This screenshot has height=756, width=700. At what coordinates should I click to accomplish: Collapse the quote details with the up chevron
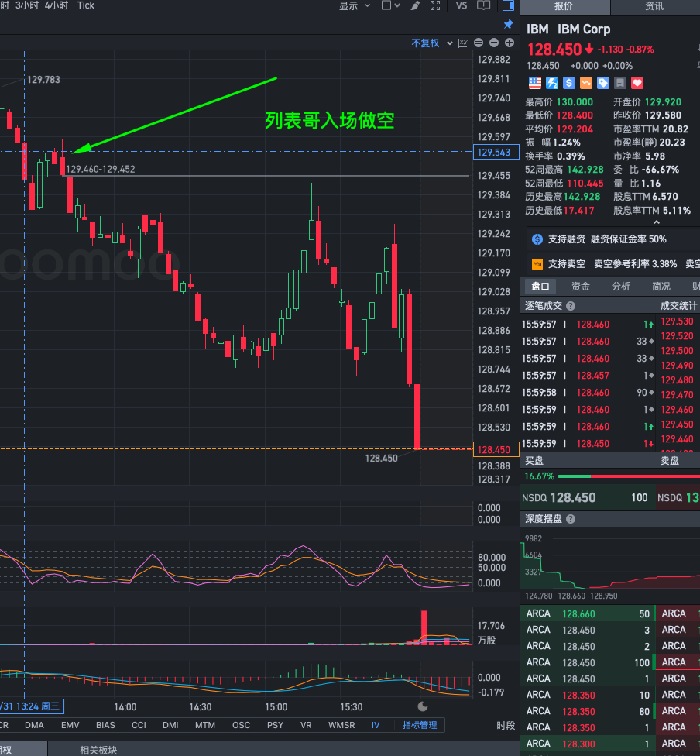tap(656, 222)
